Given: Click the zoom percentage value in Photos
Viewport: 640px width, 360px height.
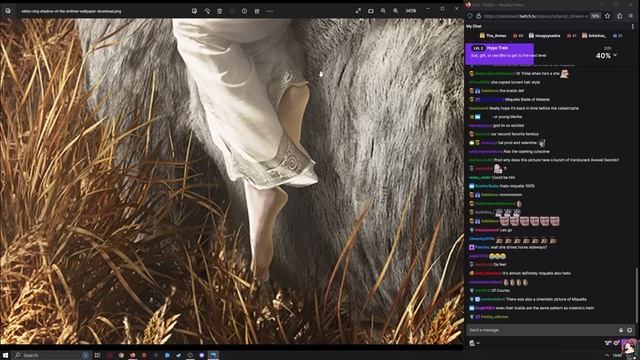Looking at the screenshot, I should (411, 11).
